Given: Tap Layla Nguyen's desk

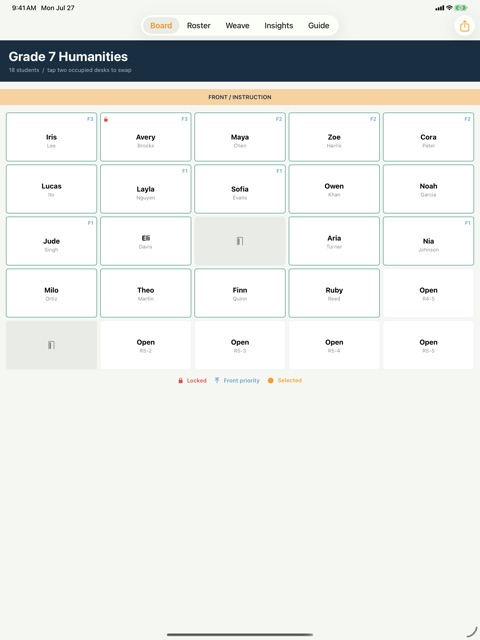Looking at the screenshot, I should pyautogui.click(x=146, y=189).
